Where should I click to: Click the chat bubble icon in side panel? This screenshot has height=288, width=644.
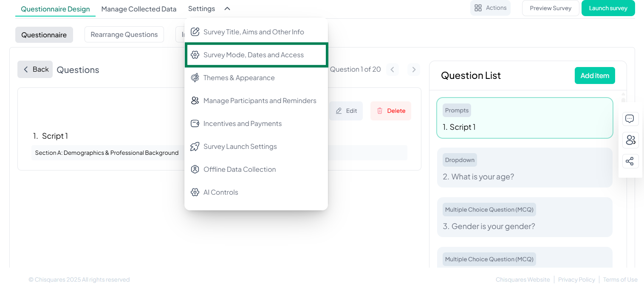(x=630, y=119)
